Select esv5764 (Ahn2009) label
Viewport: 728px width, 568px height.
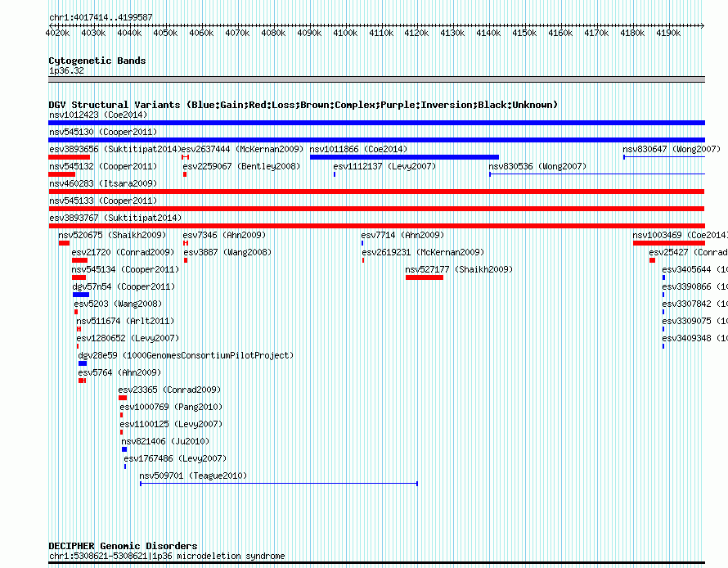[x=119, y=372]
